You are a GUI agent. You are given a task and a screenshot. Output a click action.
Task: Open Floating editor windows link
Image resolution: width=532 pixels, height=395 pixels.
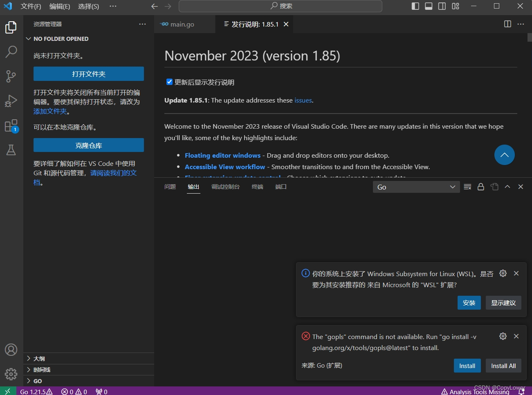click(222, 155)
